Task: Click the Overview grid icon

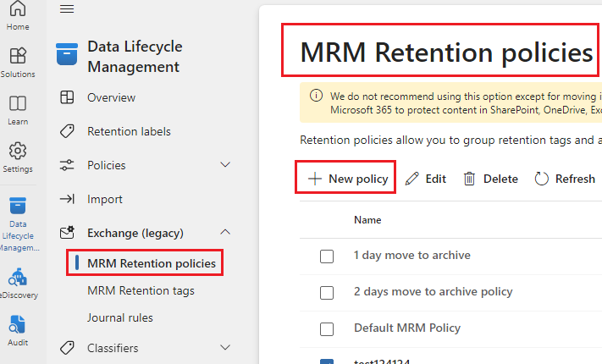Action: click(67, 97)
